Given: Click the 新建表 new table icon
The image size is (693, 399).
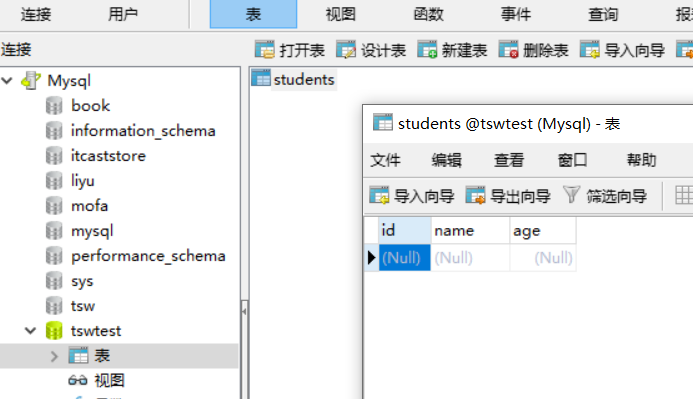Looking at the screenshot, I should tap(427, 49).
